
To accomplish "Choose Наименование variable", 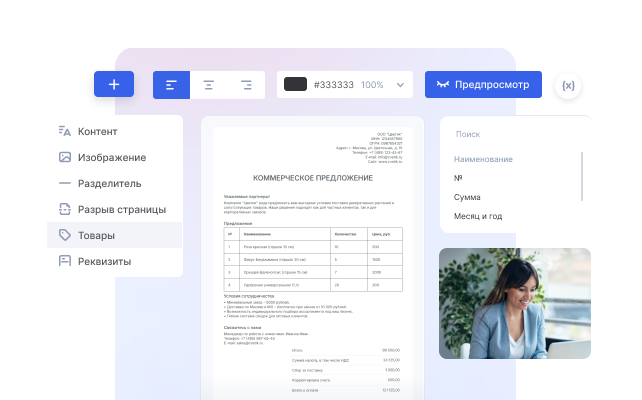I will 483,159.
